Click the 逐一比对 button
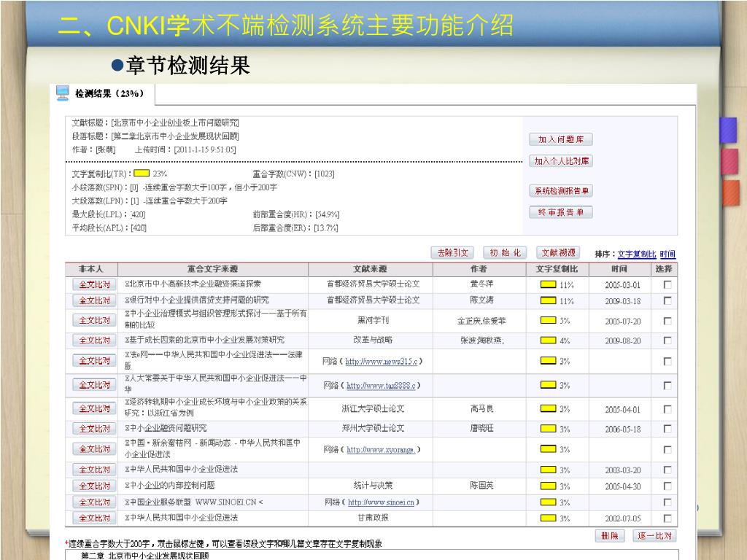 [654, 536]
